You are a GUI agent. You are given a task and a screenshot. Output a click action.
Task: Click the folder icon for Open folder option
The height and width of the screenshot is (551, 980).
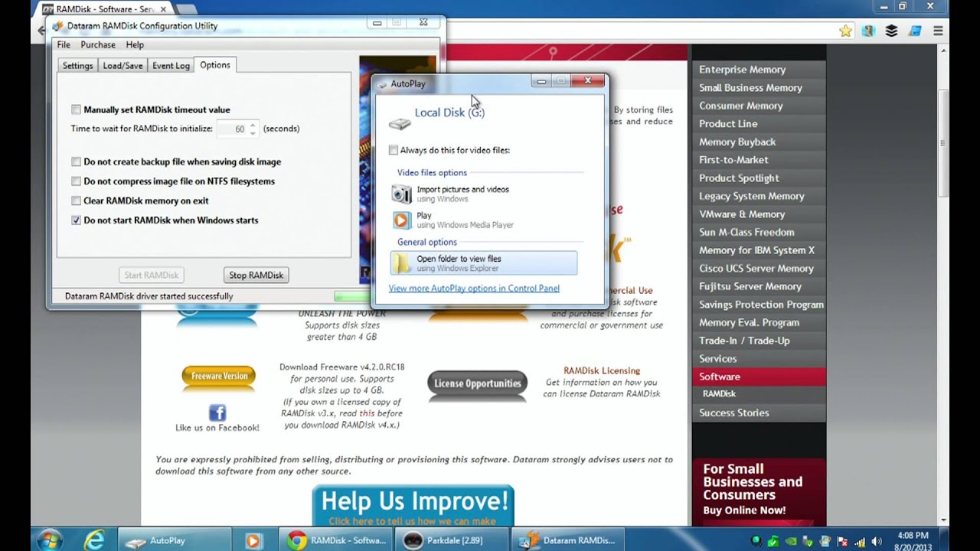(x=401, y=263)
